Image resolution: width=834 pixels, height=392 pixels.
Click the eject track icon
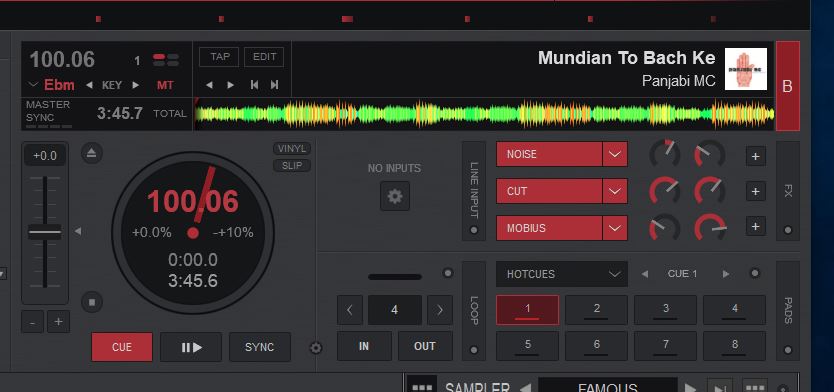(x=91, y=153)
